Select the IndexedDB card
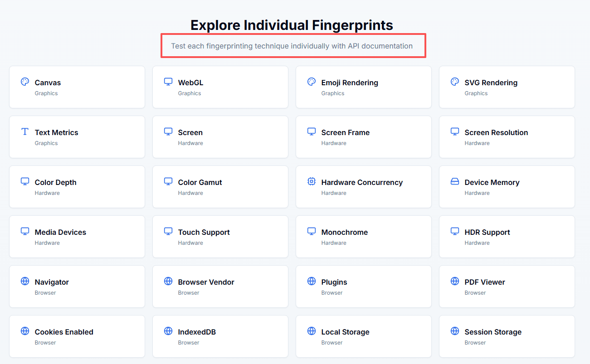The image size is (590, 364). tap(220, 336)
